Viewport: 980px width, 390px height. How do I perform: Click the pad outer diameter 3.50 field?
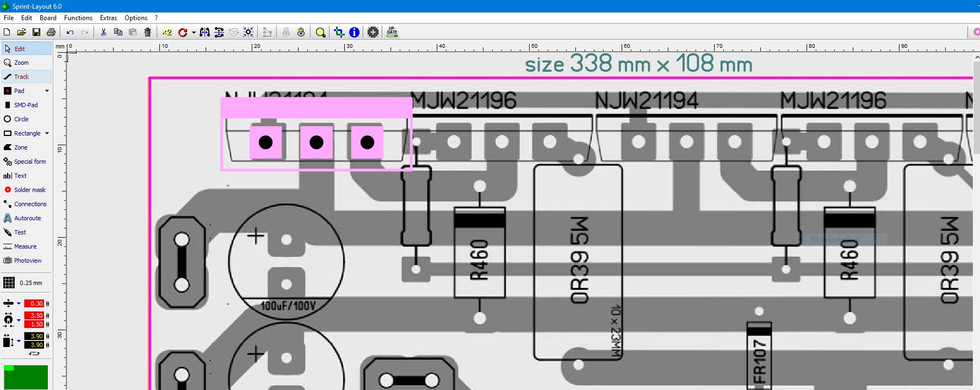click(x=34, y=315)
